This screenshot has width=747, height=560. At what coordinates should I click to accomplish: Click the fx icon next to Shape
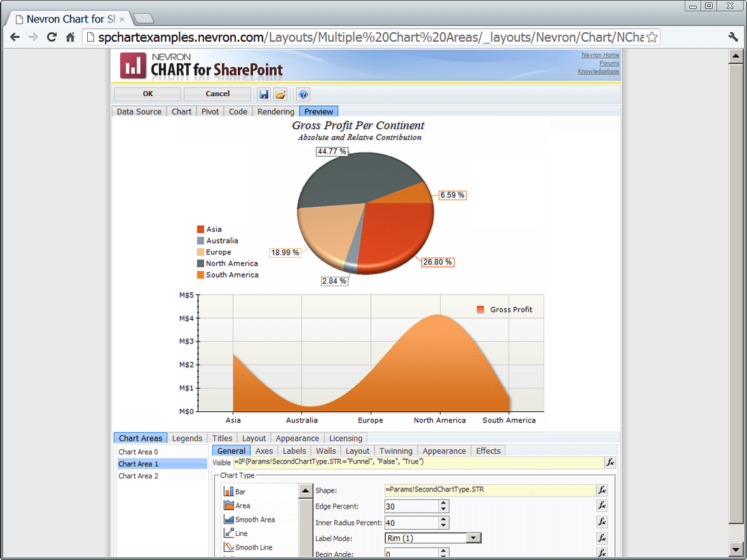[x=601, y=490]
